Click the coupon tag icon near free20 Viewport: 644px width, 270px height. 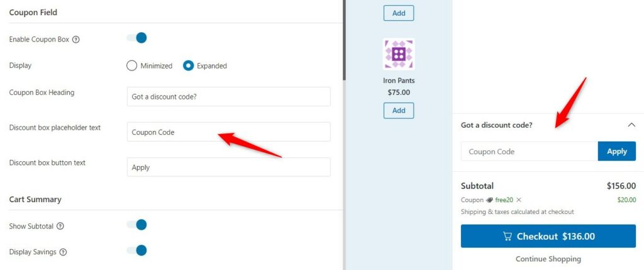point(489,200)
